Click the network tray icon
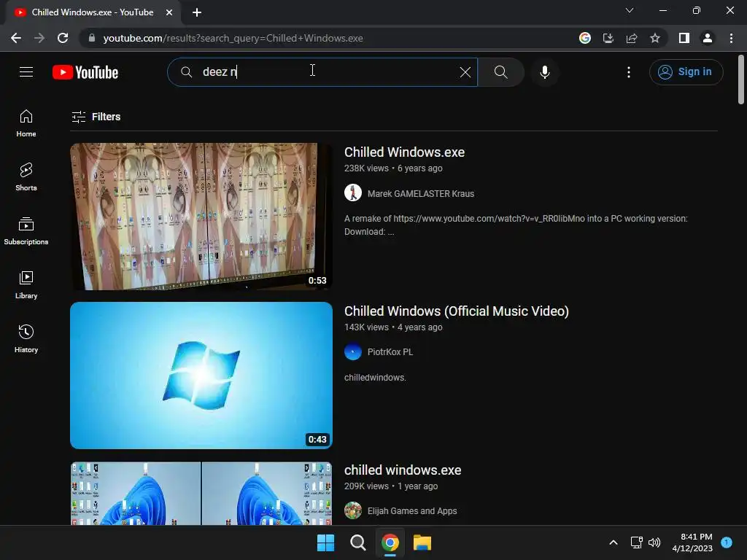This screenshot has height=560, width=747. pyautogui.click(x=636, y=542)
